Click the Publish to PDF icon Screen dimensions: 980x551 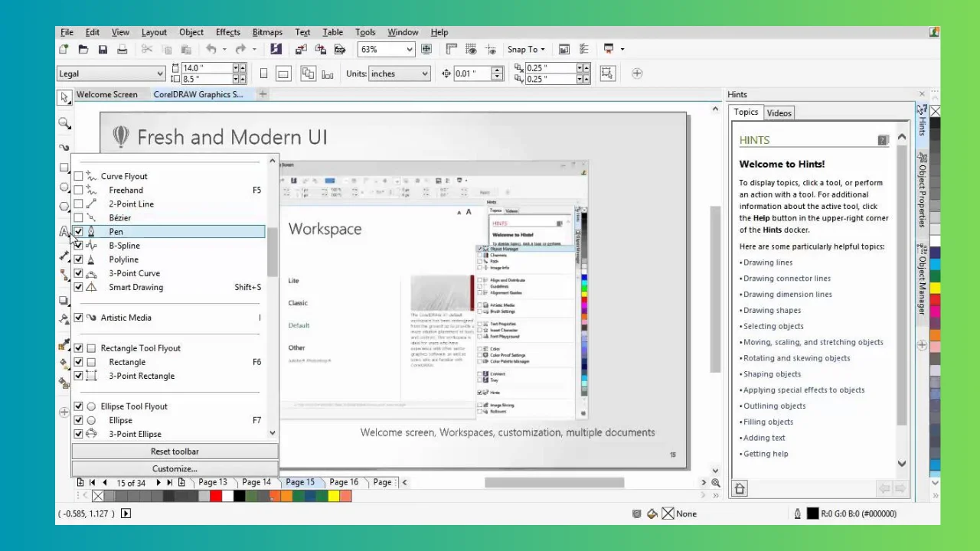coord(339,49)
